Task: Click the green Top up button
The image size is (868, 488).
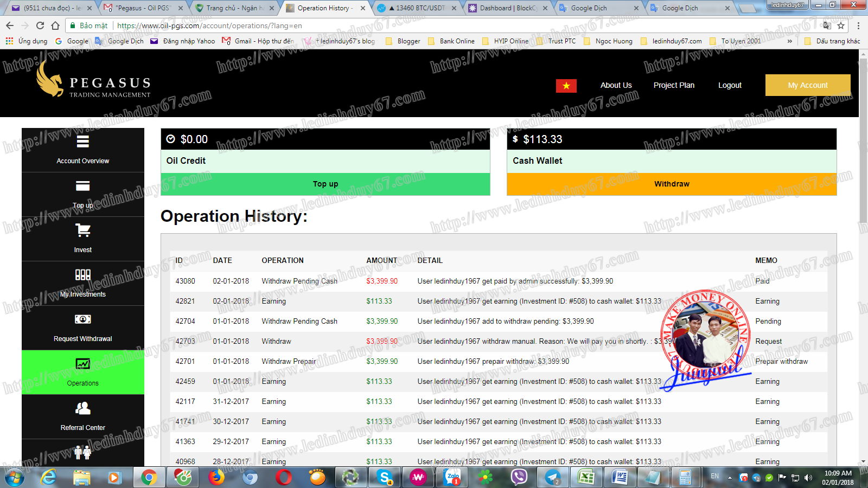Action: [325, 184]
